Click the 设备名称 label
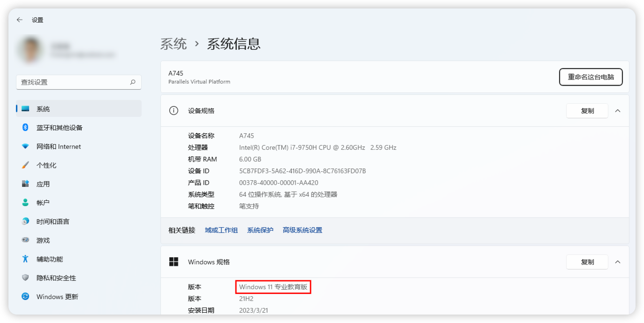Screen dimensions: 644x323 click(201, 136)
